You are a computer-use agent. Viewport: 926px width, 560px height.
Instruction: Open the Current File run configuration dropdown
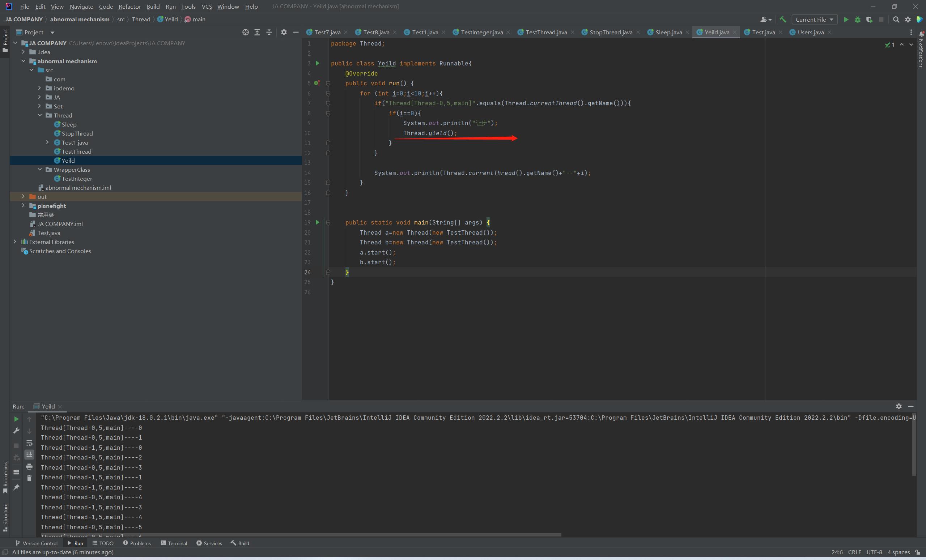pos(814,20)
